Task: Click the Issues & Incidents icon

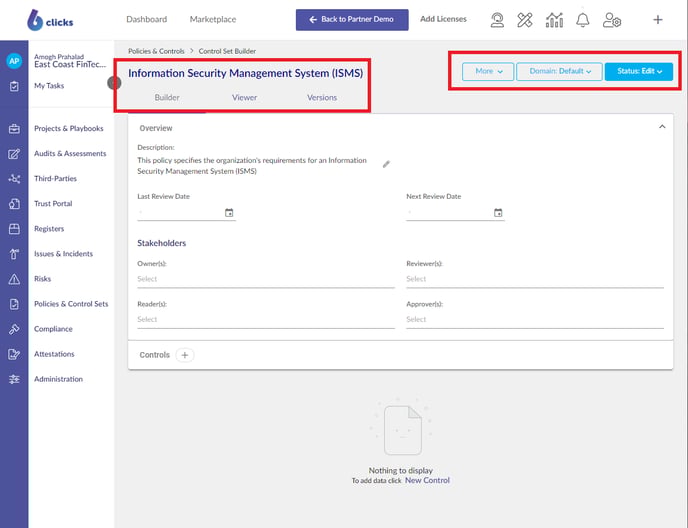Action: pyautogui.click(x=14, y=254)
